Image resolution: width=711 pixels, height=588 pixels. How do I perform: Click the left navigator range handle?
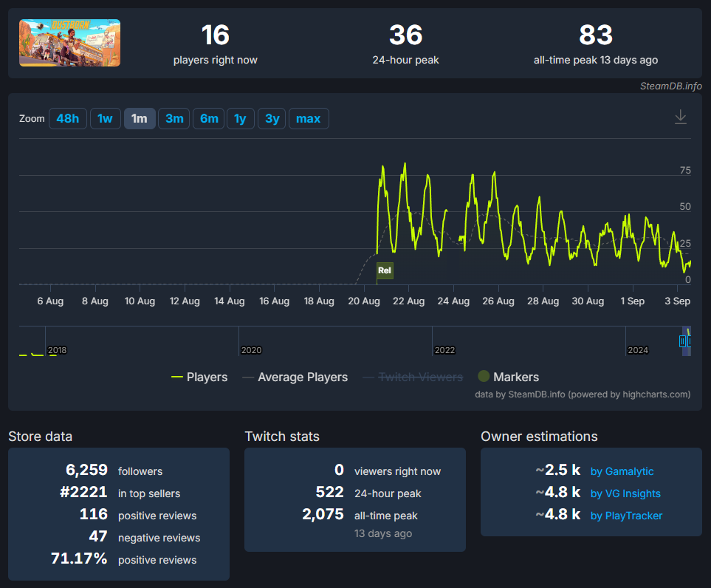(682, 341)
